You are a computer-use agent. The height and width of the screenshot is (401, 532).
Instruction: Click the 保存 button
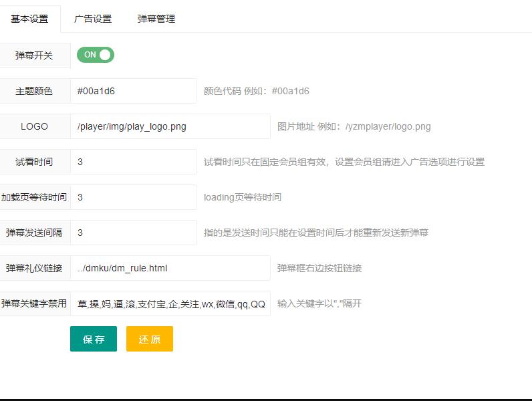tap(94, 339)
